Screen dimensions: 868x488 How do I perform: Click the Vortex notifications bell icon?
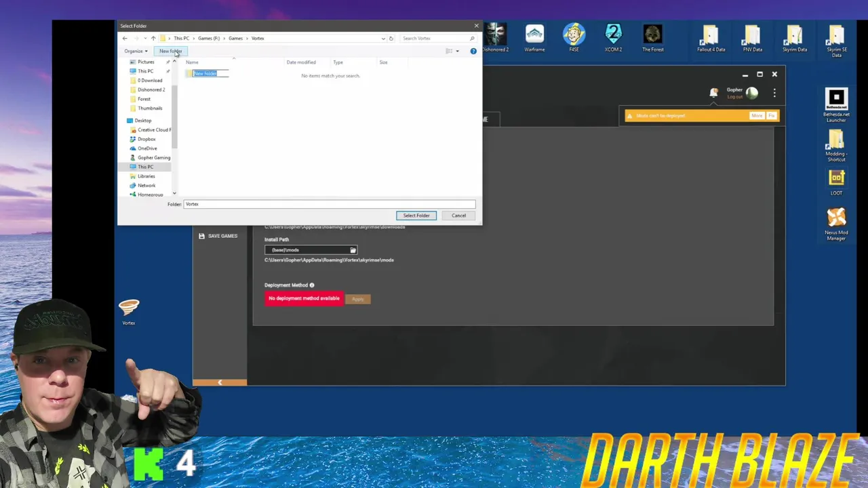coord(713,93)
